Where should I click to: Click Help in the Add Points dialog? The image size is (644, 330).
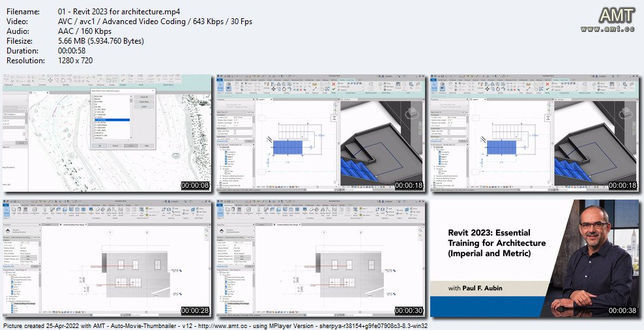coord(147,145)
